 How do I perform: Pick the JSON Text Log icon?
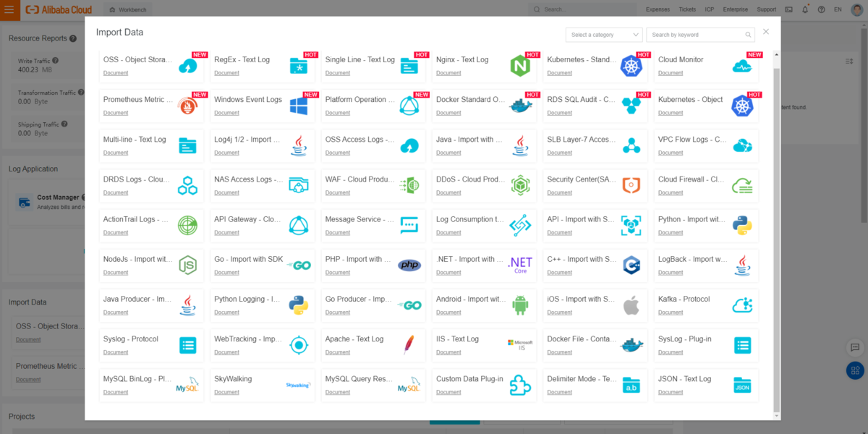point(742,384)
